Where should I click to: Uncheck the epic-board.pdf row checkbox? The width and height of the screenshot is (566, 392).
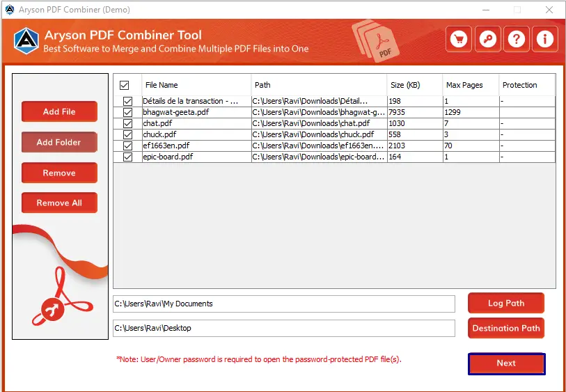click(x=127, y=157)
